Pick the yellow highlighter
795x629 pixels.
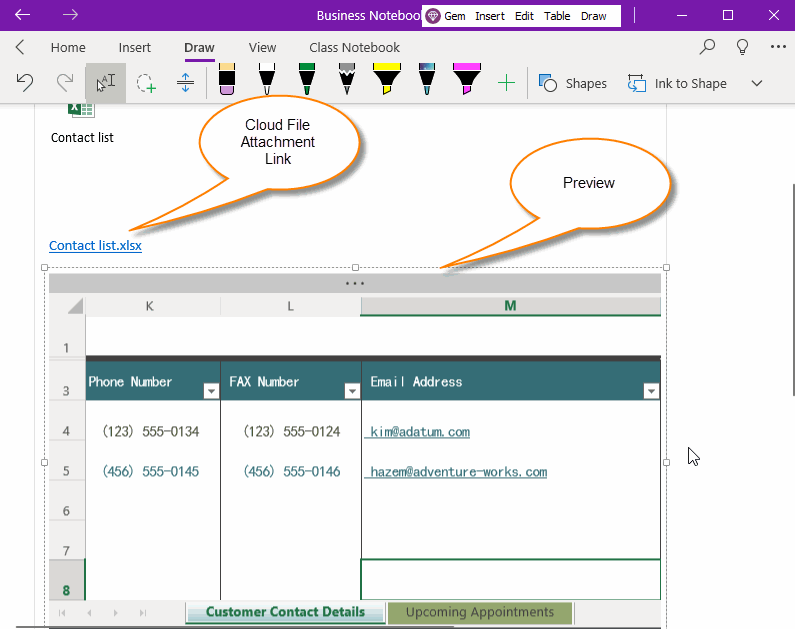point(387,79)
